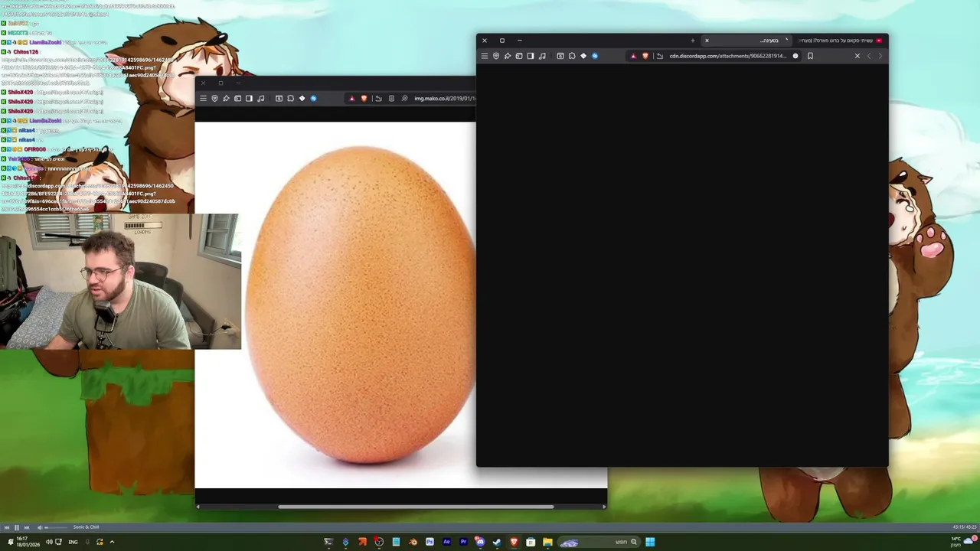Open music note playlist icon in egg image window

pyautogui.click(x=260, y=98)
